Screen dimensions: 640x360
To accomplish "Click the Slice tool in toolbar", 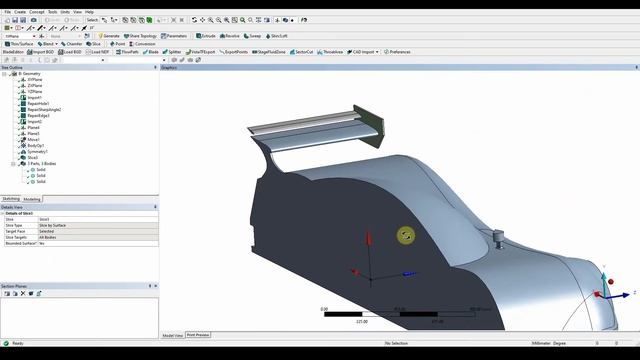I will pyautogui.click(x=93, y=44).
